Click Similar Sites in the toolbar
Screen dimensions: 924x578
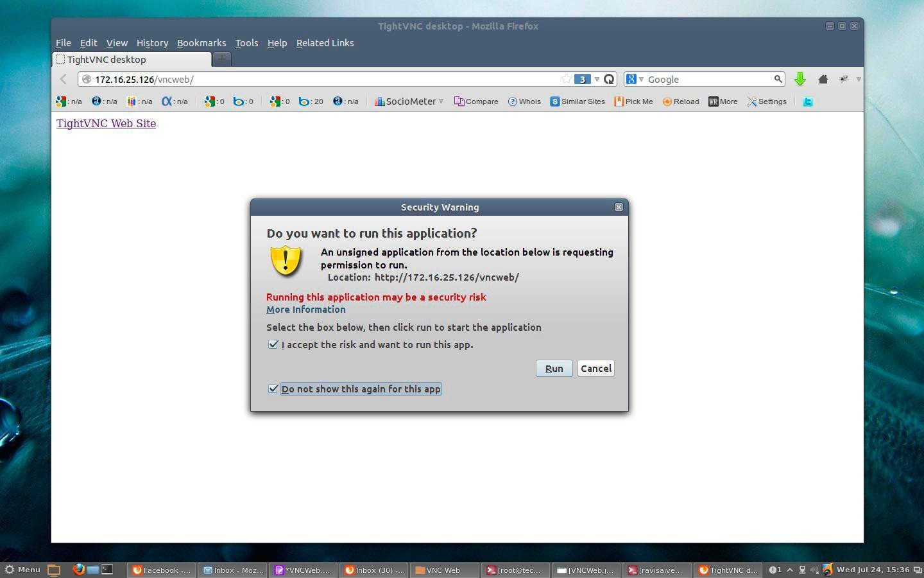(577, 101)
